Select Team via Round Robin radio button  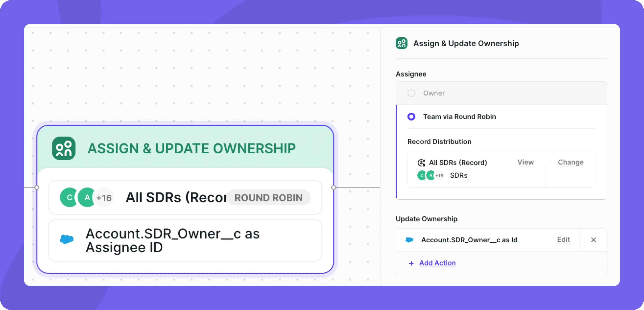tap(411, 117)
